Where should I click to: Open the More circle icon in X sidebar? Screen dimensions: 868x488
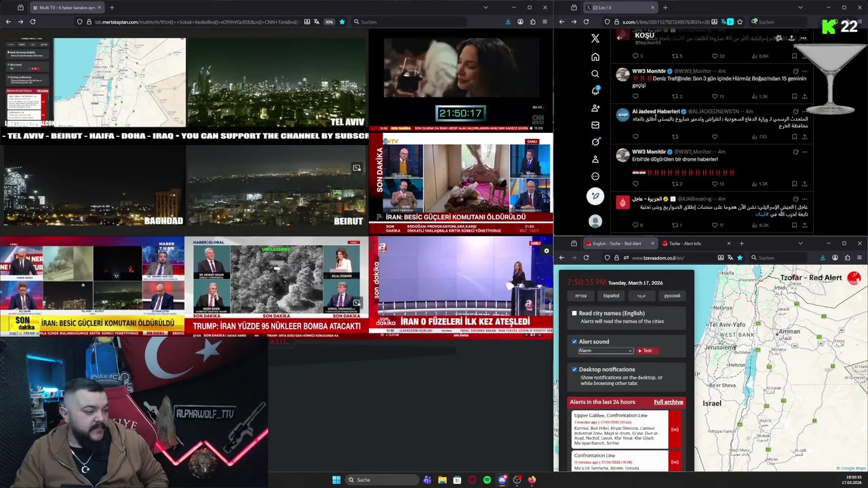595,176
